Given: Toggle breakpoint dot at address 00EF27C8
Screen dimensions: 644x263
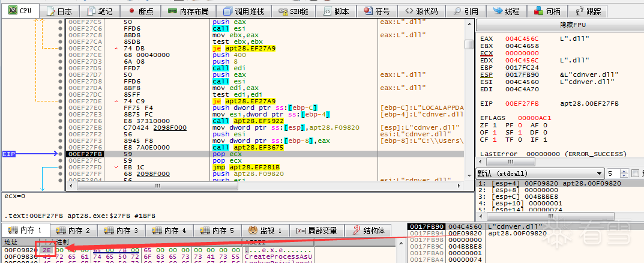Looking at the screenshot, I should pos(61,35).
